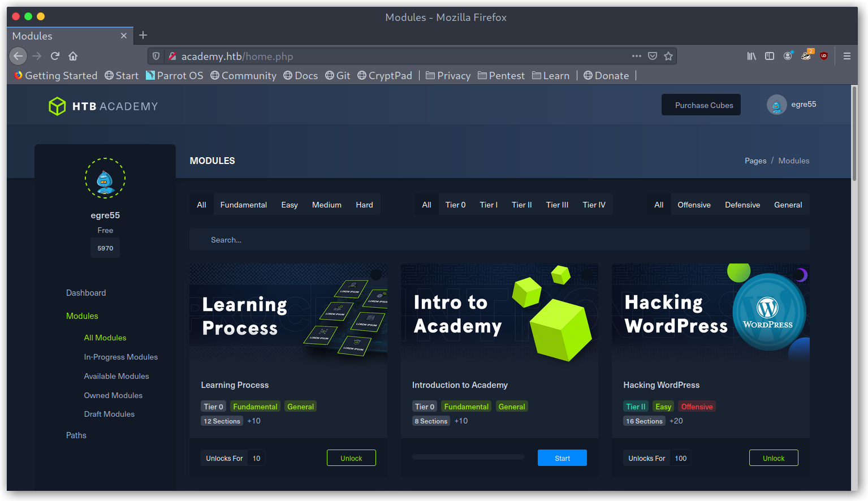Open Draft Modules in the sidebar
This screenshot has height=501, width=868.
[109, 414]
